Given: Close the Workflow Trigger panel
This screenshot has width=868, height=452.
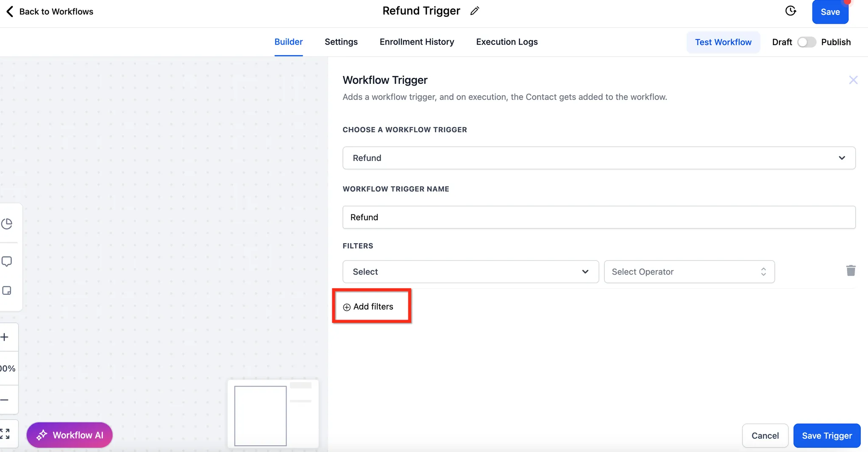Looking at the screenshot, I should pyautogui.click(x=853, y=80).
